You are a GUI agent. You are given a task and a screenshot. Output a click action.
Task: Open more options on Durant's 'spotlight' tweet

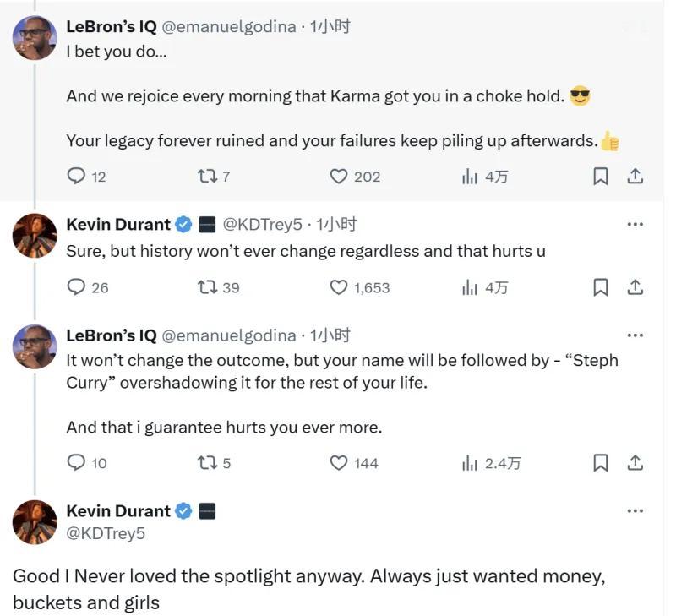[x=635, y=511]
